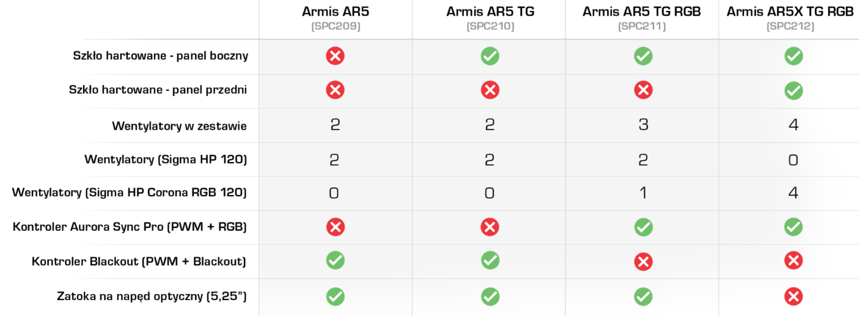Click red cross for Armis AR5 side glass panel
Screen dimensions: 868x319
point(335,56)
